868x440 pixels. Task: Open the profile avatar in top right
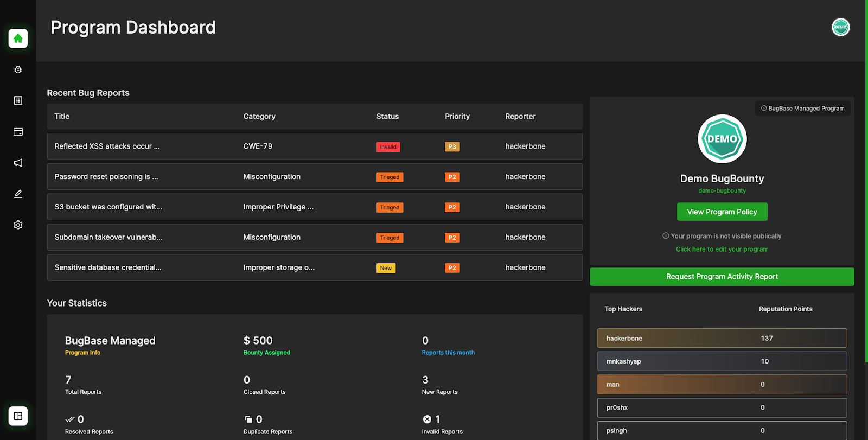pos(840,27)
